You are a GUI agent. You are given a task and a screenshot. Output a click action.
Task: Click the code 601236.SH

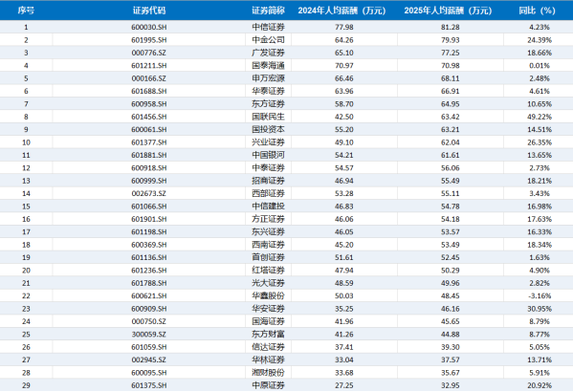149,270
